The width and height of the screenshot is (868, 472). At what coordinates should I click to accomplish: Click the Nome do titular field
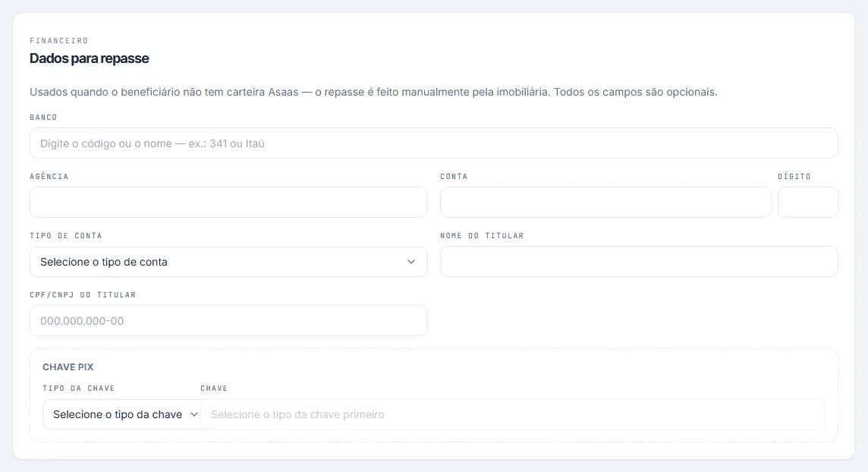coord(639,262)
